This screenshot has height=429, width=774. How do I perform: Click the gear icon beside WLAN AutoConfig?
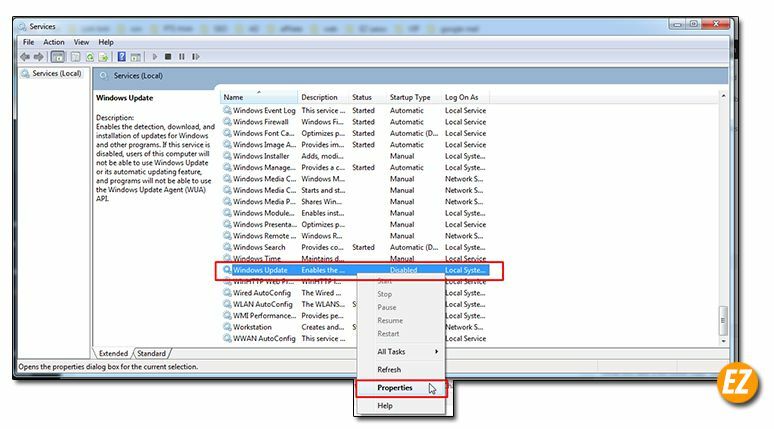coord(227,304)
